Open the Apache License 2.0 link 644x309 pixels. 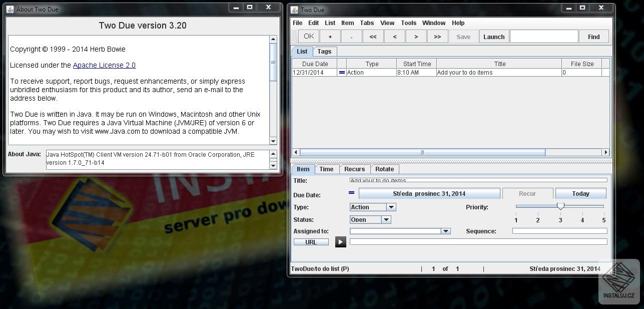tap(104, 65)
